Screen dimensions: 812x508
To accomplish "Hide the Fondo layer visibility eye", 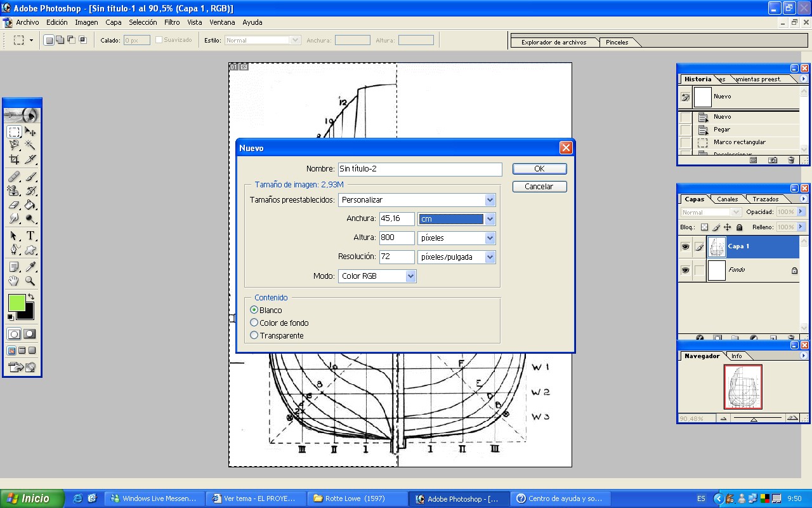I will [685, 270].
